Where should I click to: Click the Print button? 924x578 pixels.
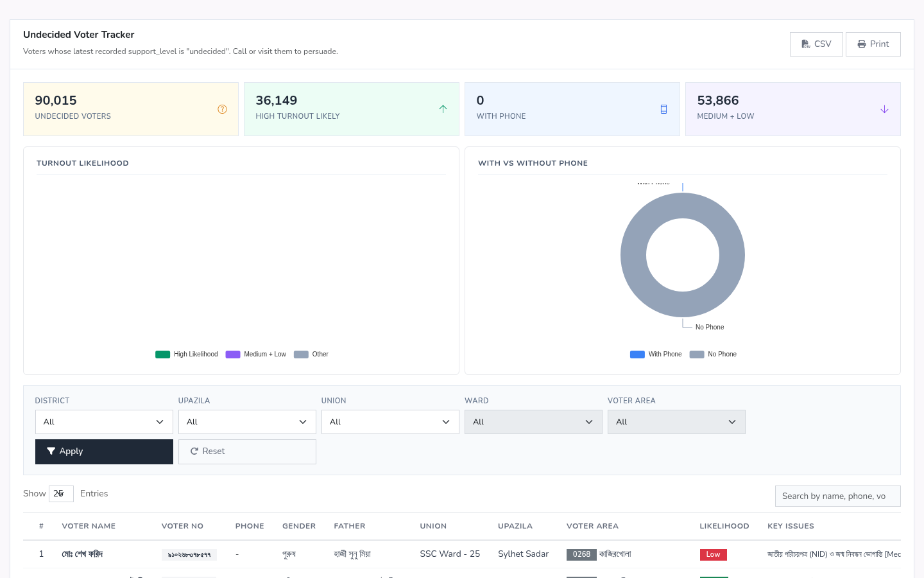[873, 44]
